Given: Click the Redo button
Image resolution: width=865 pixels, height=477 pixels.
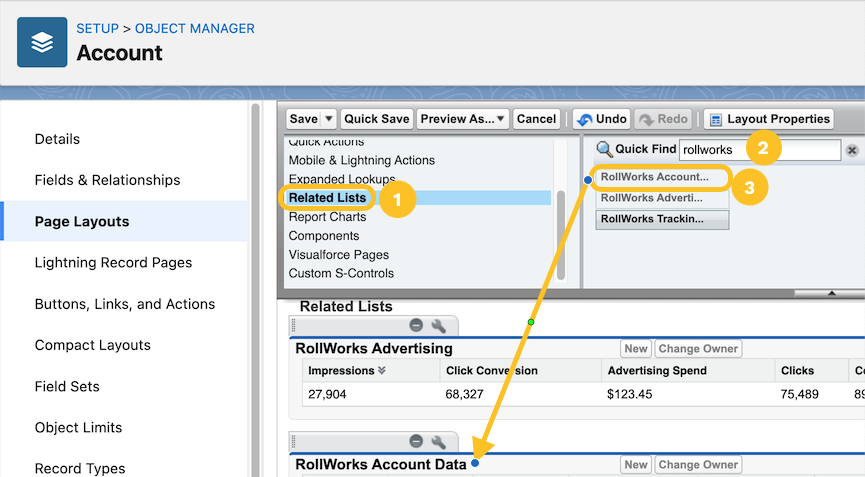Looking at the screenshot, I should point(664,119).
